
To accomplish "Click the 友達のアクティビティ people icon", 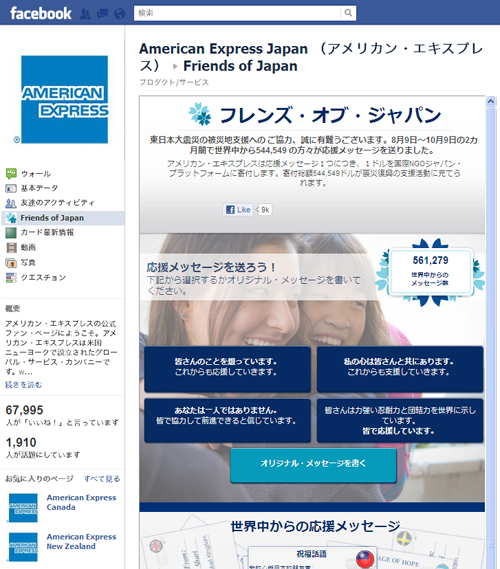I will [11, 203].
